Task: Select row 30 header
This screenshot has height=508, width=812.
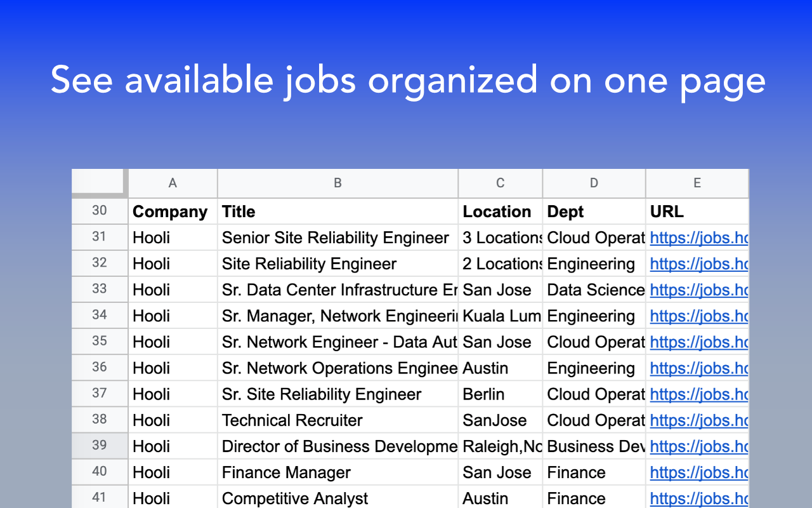Action: click(100, 211)
